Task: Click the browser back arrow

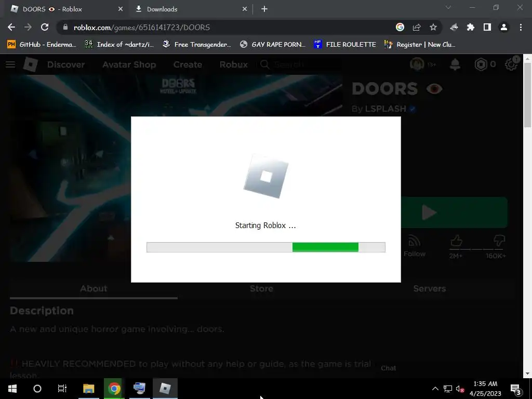Action: tap(11, 28)
